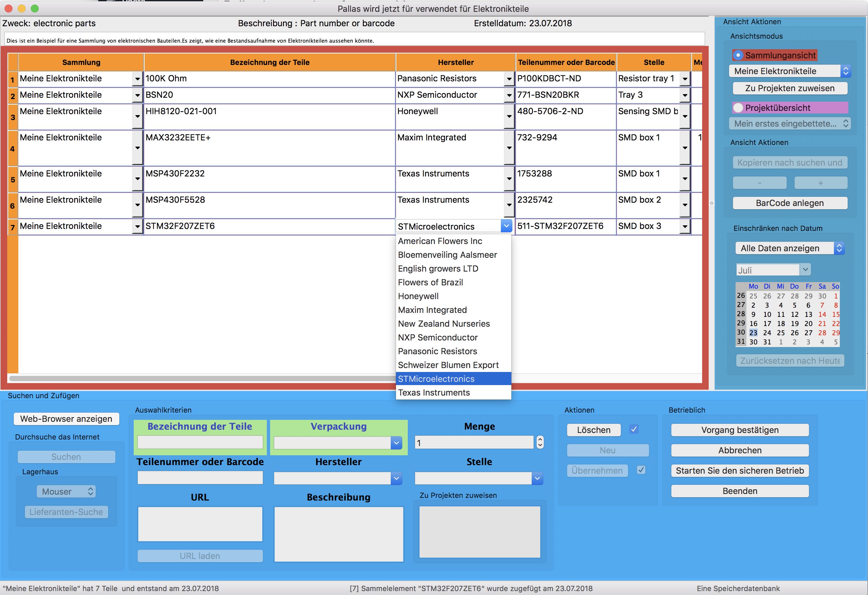Click the MSP430F5528 part name cell
This screenshot has height=595, width=868.
click(269, 205)
